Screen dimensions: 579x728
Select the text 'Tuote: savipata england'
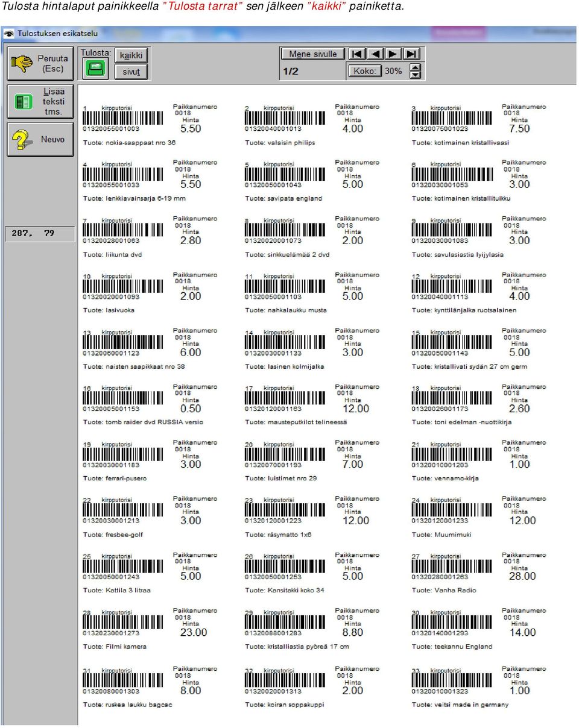pos(283,198)
